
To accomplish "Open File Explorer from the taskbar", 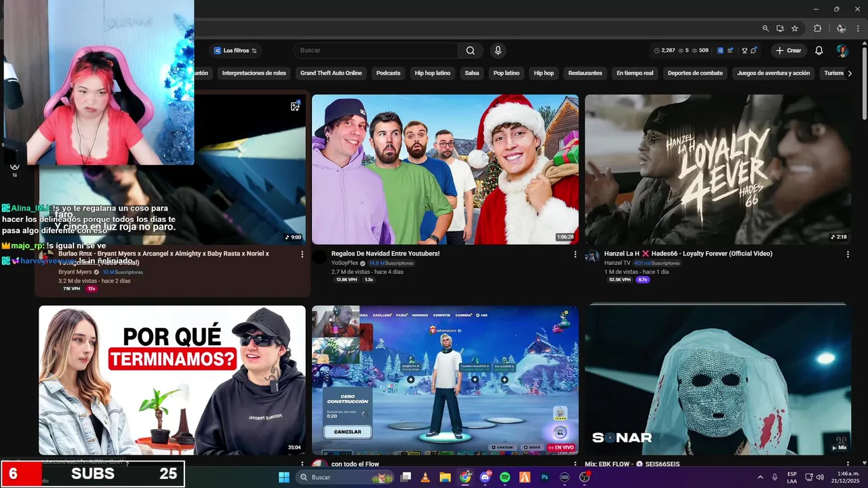I will click(445, 477).
